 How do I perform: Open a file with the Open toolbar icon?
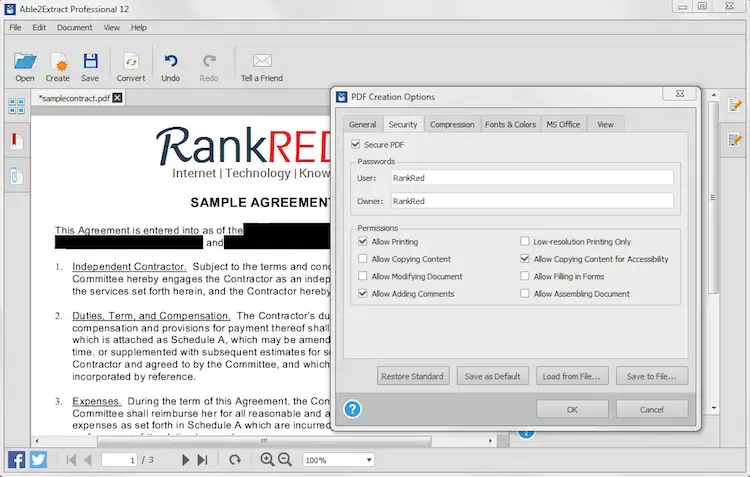[24, 67]
